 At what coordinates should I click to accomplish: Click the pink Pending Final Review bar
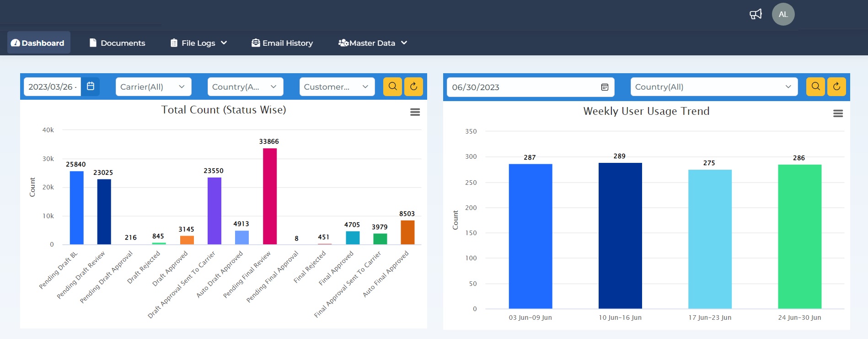coord(269,197)
